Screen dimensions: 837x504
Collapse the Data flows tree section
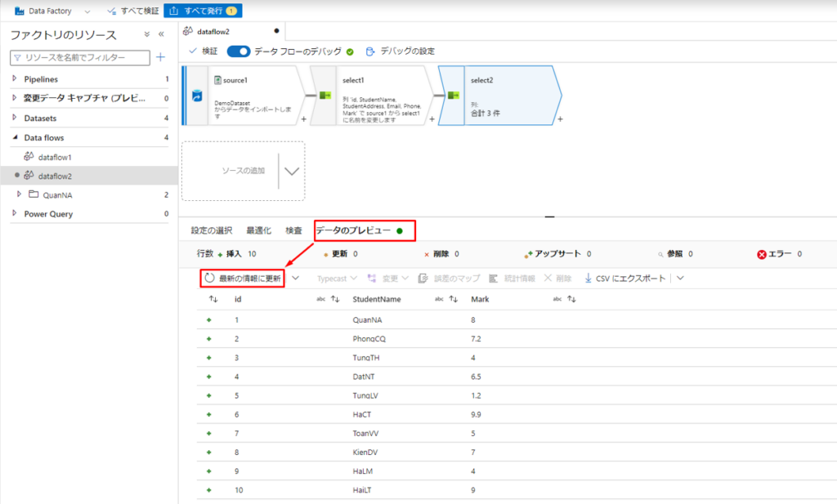click(15, 138)
